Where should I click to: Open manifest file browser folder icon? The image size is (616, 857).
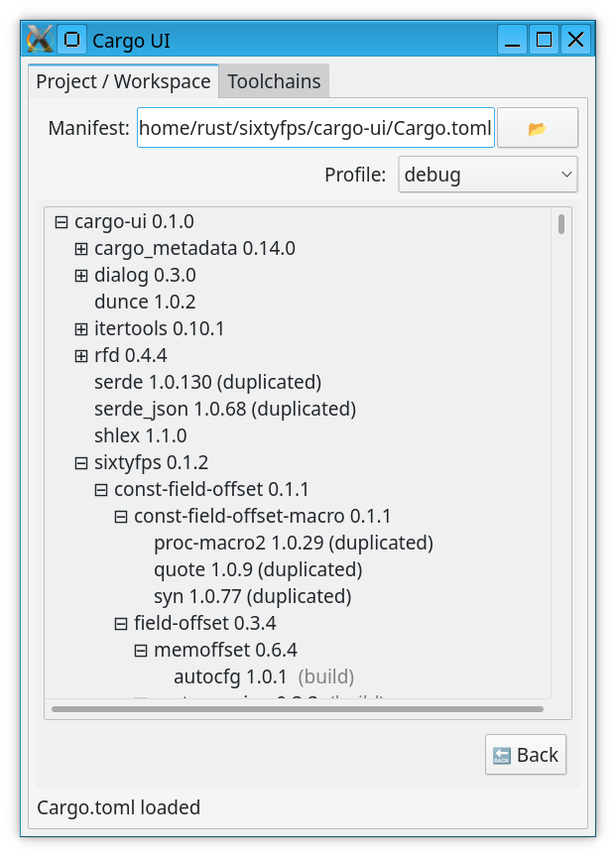pyautogui.click(x=537, y=128)
